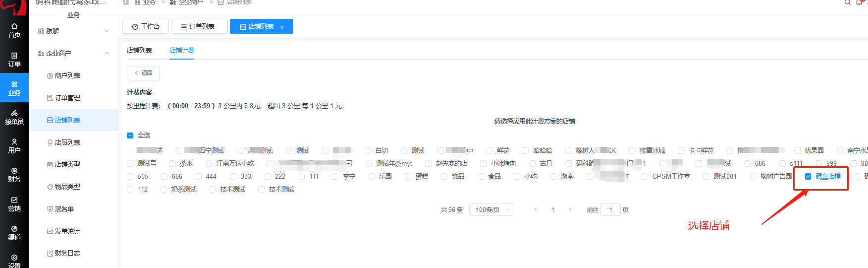Image resolution: width=868 pixels, height=268 pixels.
Task: Click the notification bell icon at top right
Action: click(860, 2)
